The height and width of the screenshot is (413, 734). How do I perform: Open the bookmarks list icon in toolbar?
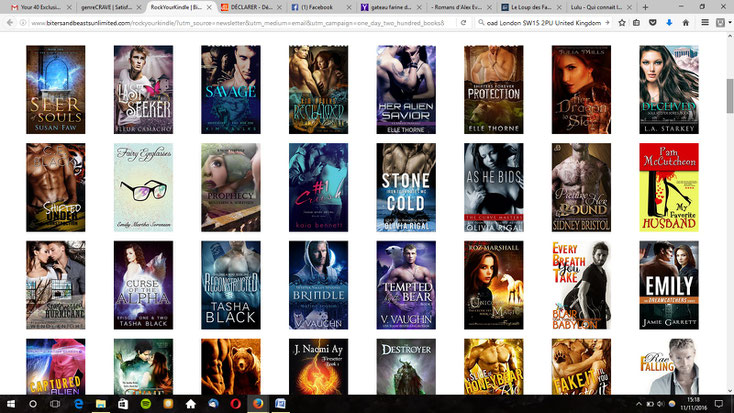(637, 22)
